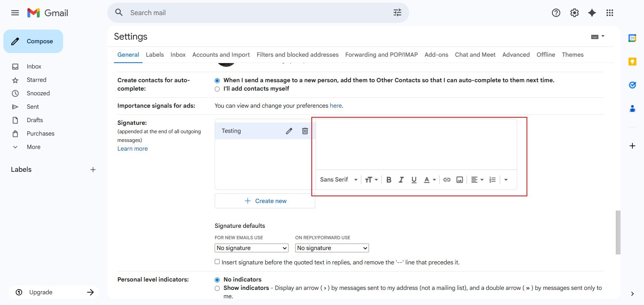Open the Themes settings tab

click(x=573, y=55)
